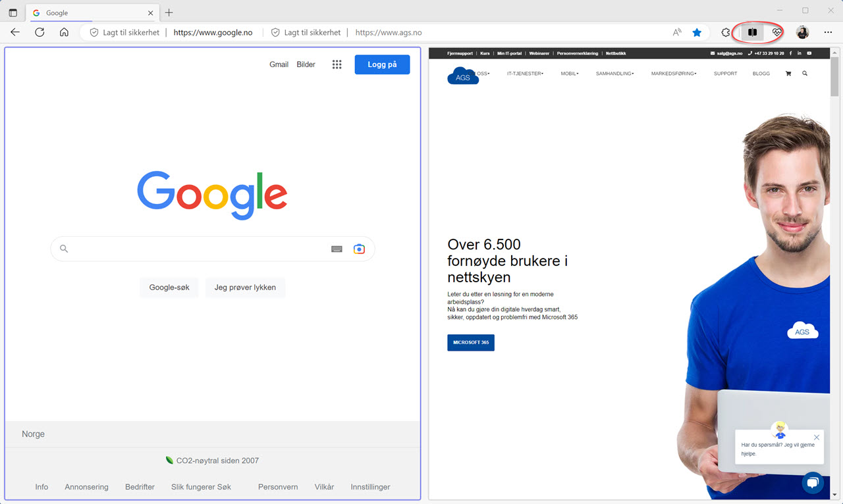Open Vilkår footer link
The width and height of the screenshot is (843, 504).
[324, 487]
